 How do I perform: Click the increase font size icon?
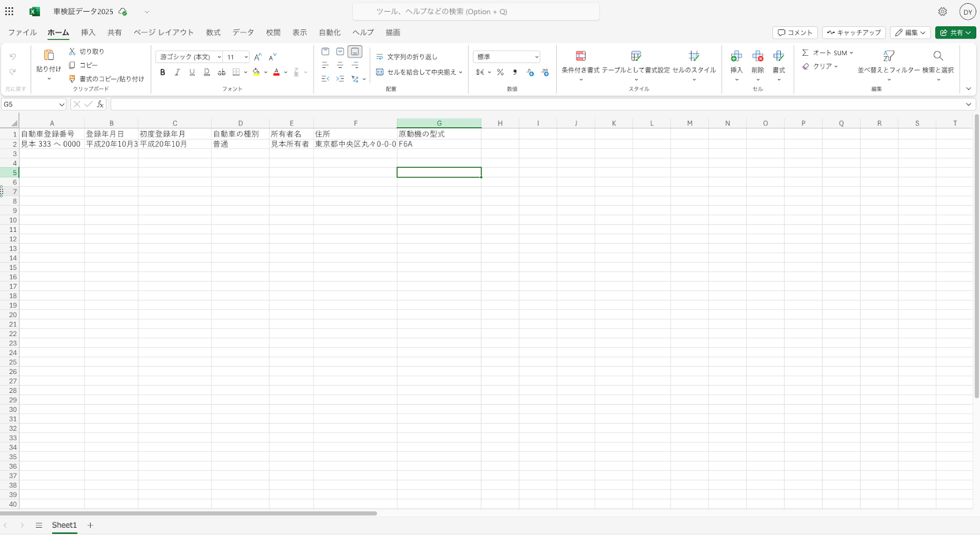point(258,57)
